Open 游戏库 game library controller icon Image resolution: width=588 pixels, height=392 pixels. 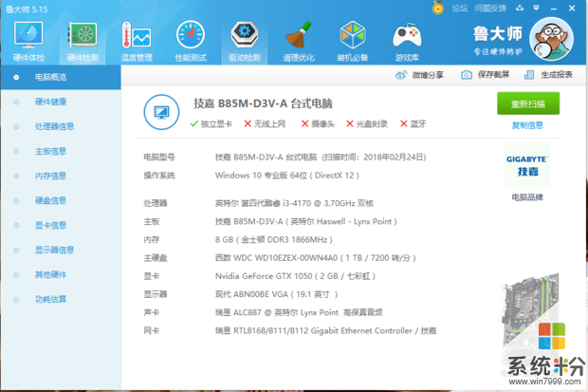(407, 42)
